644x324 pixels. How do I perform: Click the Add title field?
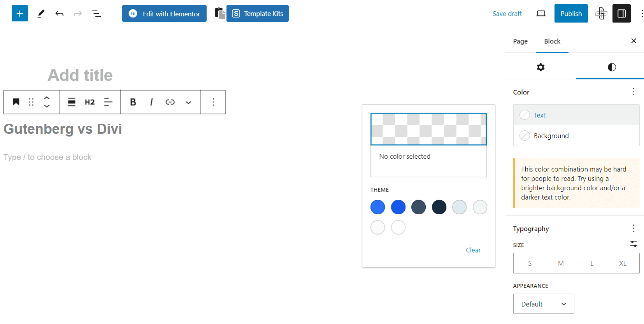[80, 75]
